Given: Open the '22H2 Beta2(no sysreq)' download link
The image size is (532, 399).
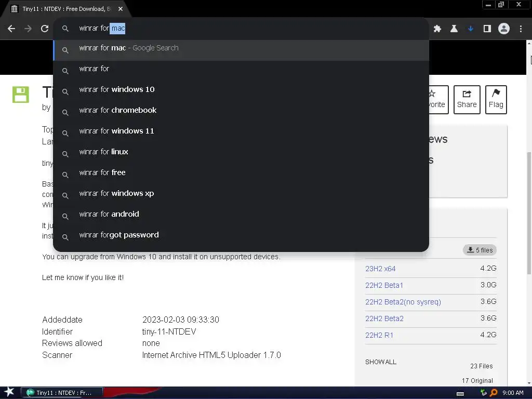Looking at the screenshot, I should (x=403, y=302).
